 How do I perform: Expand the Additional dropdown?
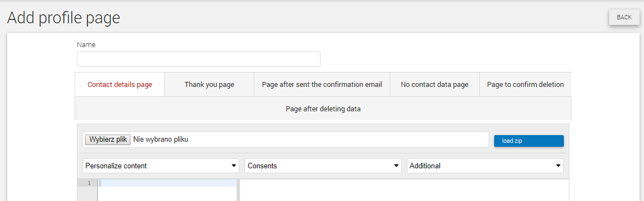(x=485, y=166)
